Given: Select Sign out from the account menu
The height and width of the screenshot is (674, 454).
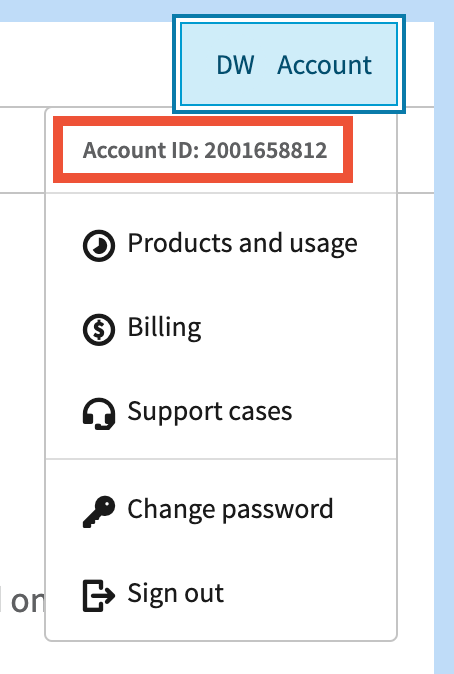Looking at the screenshot, I should point(221,595).
